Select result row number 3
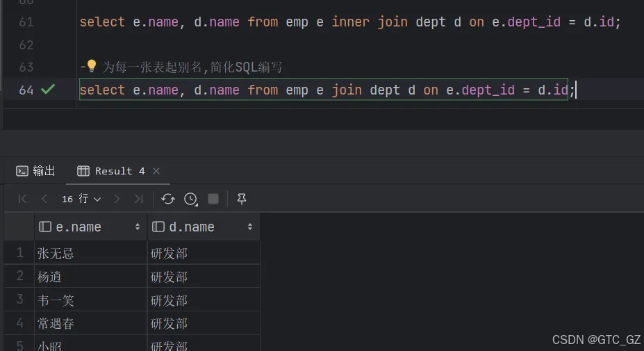644x351 pixels. point(19,299)
